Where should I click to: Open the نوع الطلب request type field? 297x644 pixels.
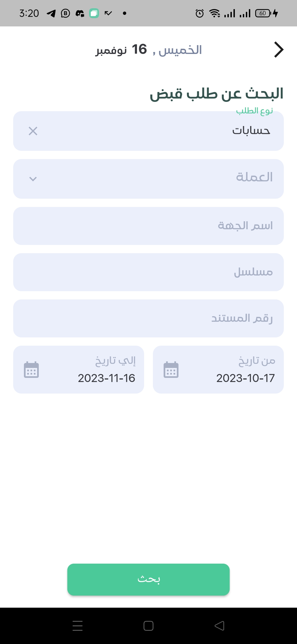click(x=165, y=131)
